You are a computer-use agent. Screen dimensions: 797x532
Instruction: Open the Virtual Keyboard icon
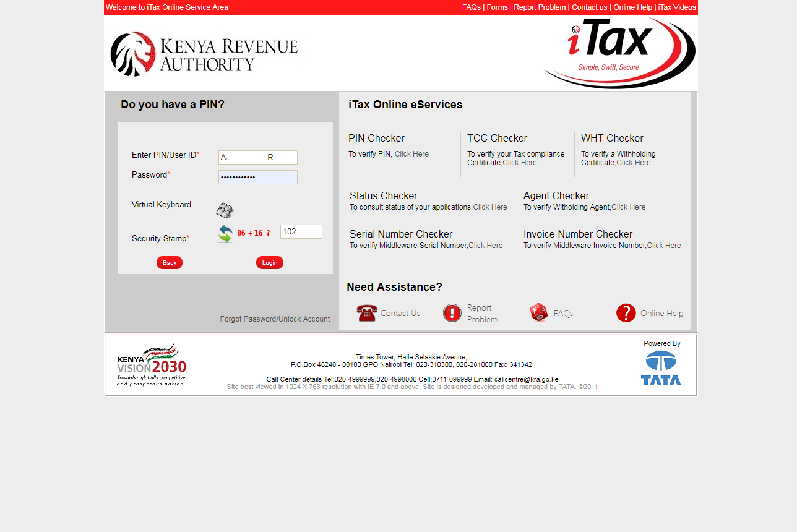[225, 210]
